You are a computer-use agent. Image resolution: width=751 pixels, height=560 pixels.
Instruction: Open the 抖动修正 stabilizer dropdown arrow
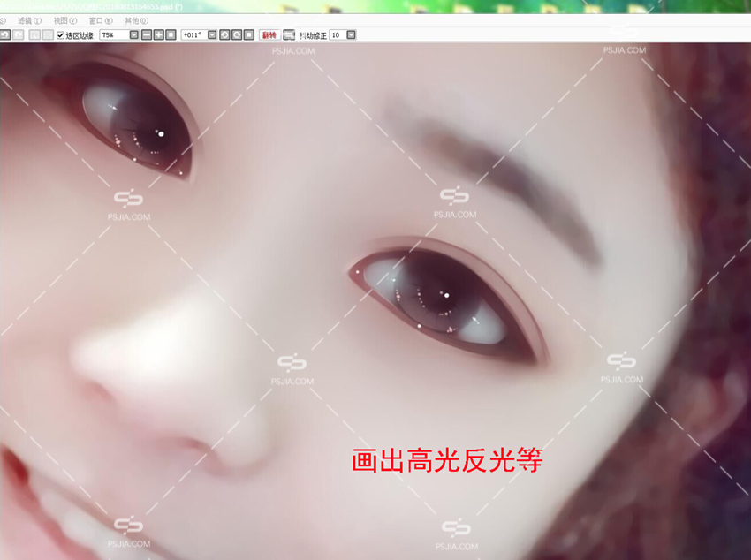click(352, 35)
